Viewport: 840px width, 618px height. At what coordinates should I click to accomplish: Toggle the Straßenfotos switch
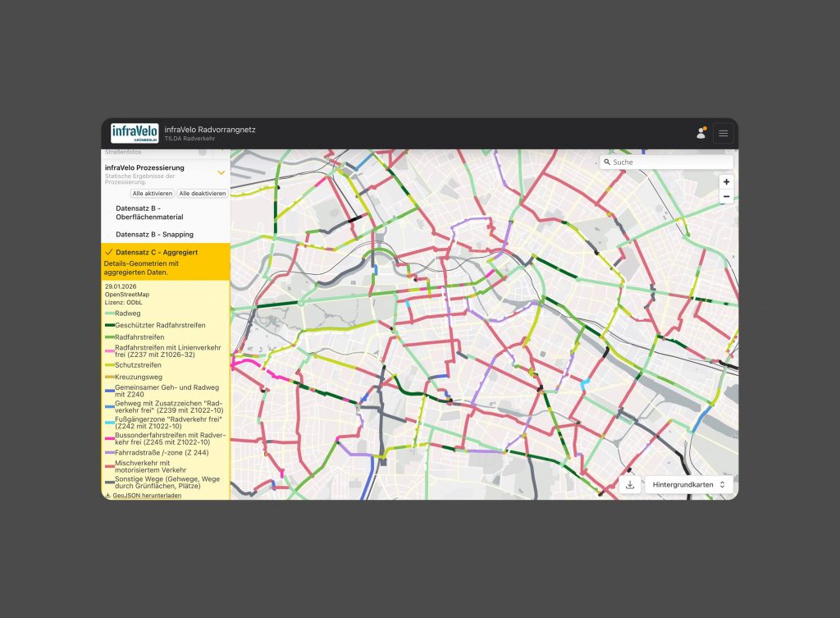pos(203,152)
